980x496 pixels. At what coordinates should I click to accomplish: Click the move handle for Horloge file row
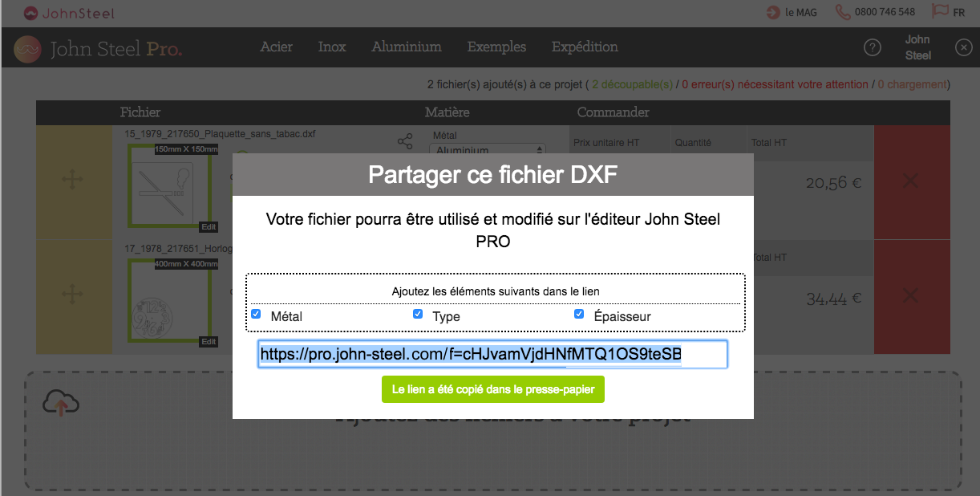click(x=73, y=295)
